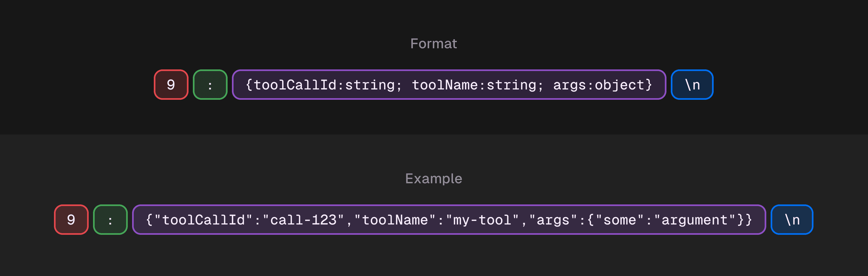Screen dimensions: 868x276
Task: Select the "my-tool" value in the example
Action: coord(482,220)
